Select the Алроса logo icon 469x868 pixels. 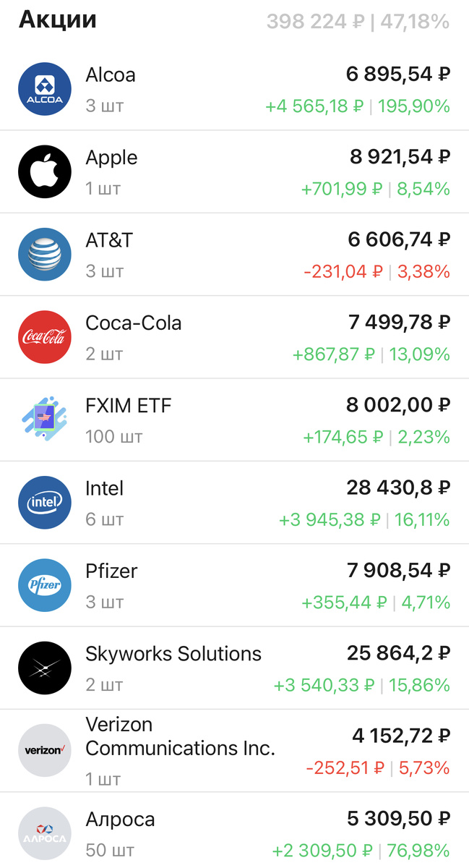click(x=45, y=833)
